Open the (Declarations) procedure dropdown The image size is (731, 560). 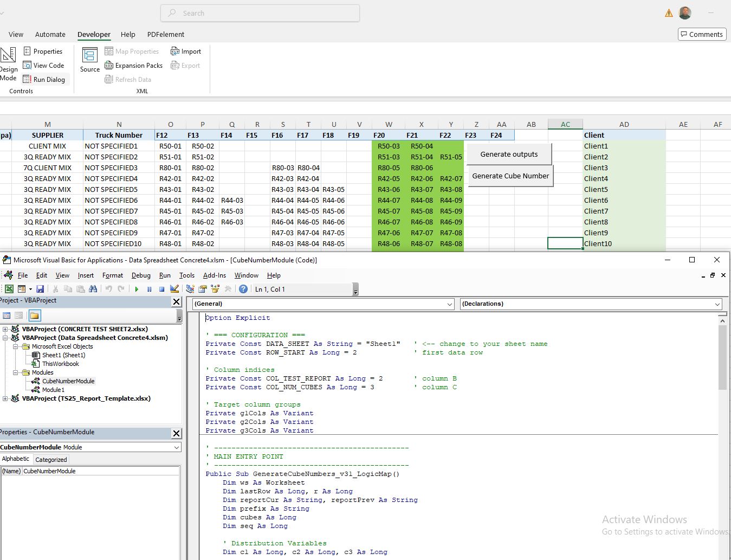[716, 304]
